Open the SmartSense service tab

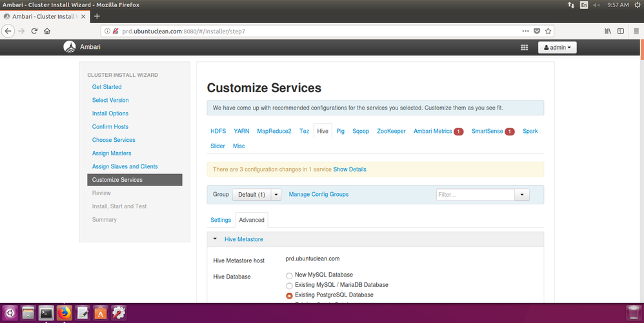(493, 131)
